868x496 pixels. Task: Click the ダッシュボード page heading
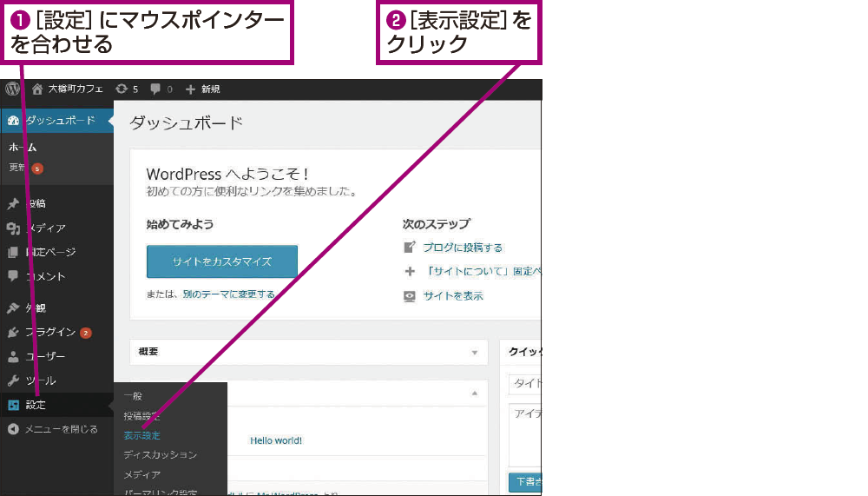186,122
